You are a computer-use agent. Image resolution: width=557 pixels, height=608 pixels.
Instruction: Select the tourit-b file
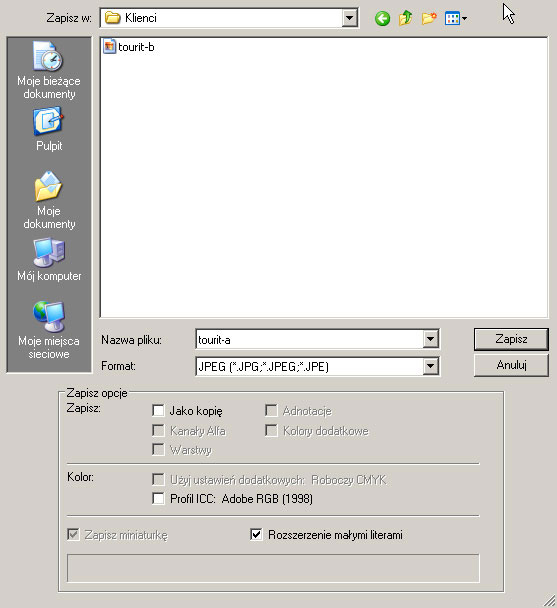tap(129, 47)
